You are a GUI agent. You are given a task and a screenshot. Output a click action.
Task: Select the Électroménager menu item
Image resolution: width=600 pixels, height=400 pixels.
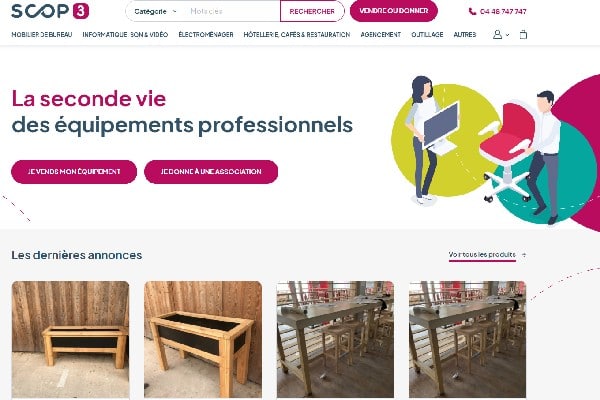pos(206,34)
